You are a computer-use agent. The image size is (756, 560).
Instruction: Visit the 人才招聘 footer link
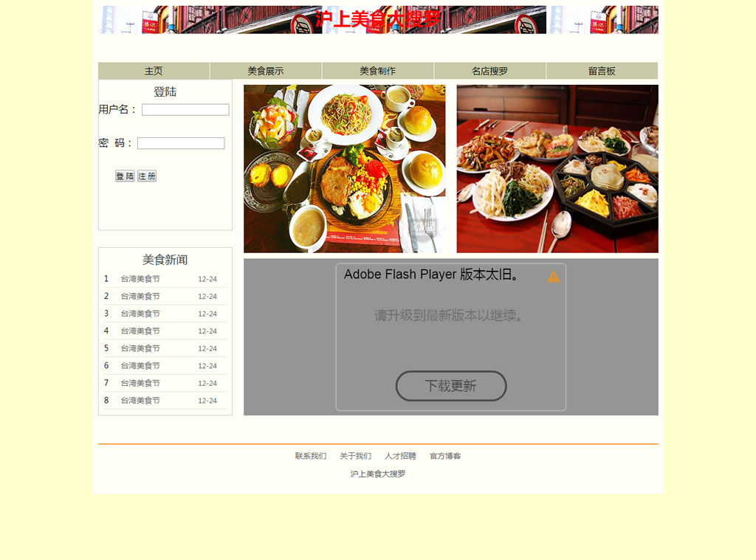[x=400, y=456]
